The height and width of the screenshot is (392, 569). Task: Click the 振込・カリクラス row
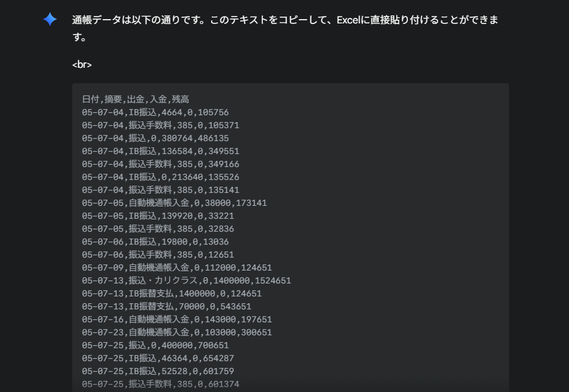(186, 281)
